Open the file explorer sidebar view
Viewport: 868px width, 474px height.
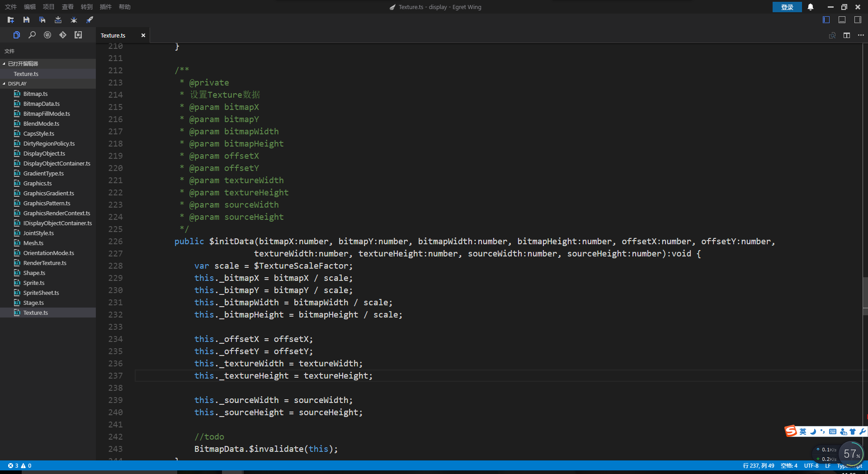(17, 35)
